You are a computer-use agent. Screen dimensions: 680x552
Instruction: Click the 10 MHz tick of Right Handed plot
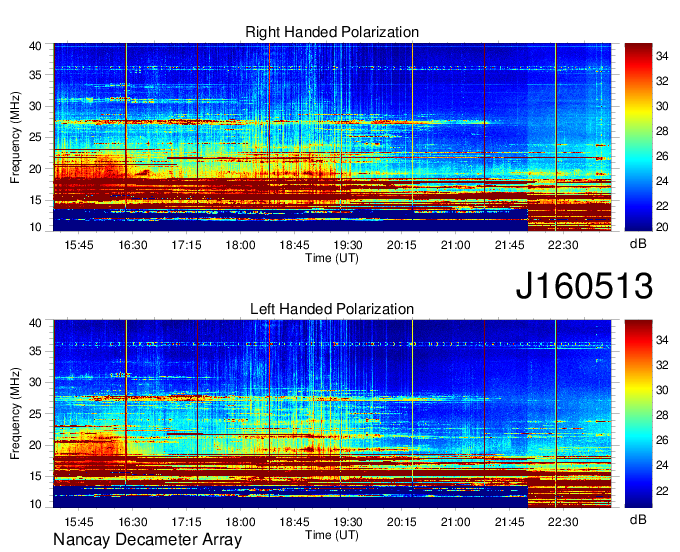click(35, 227)
